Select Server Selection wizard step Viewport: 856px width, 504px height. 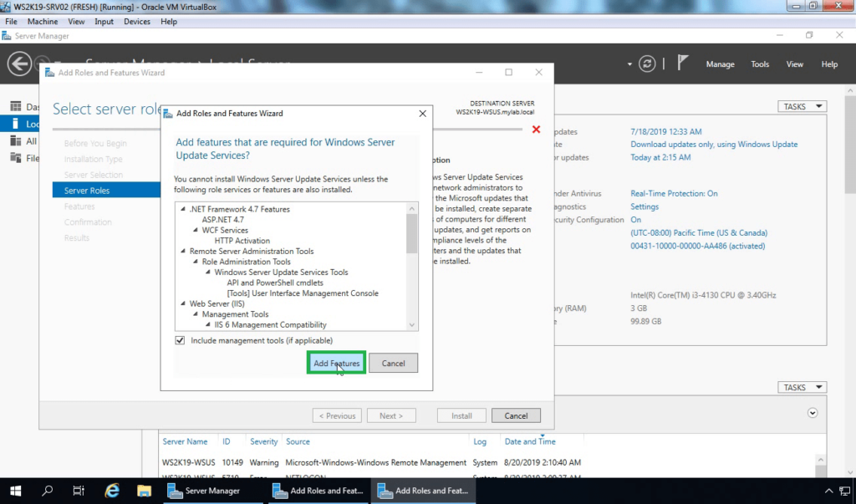pos(94,175)
